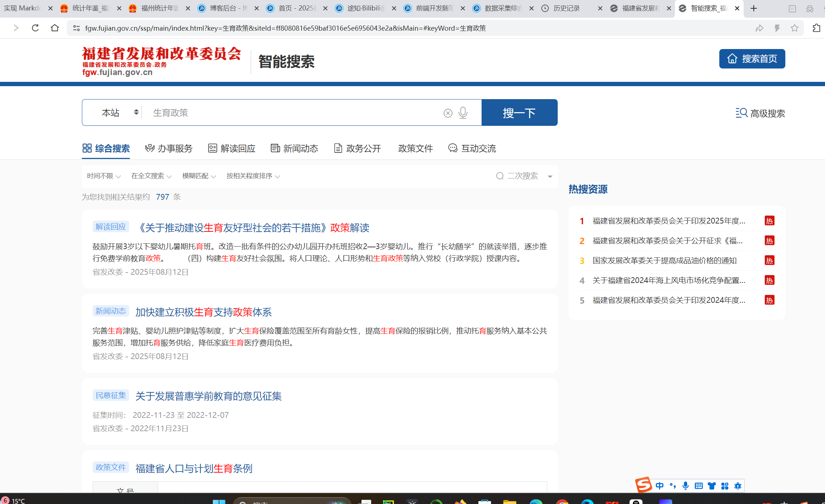Open Sogou skin settings via the shirt icon

click(x=712, y=486)
